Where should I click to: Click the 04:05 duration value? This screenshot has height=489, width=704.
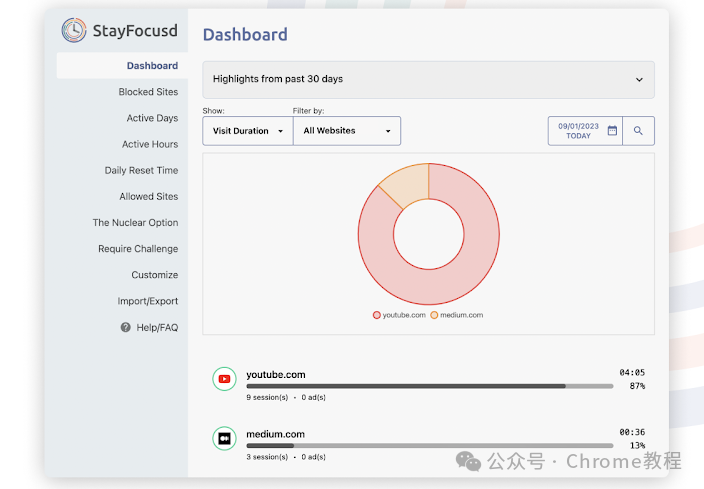click(632, 372)
